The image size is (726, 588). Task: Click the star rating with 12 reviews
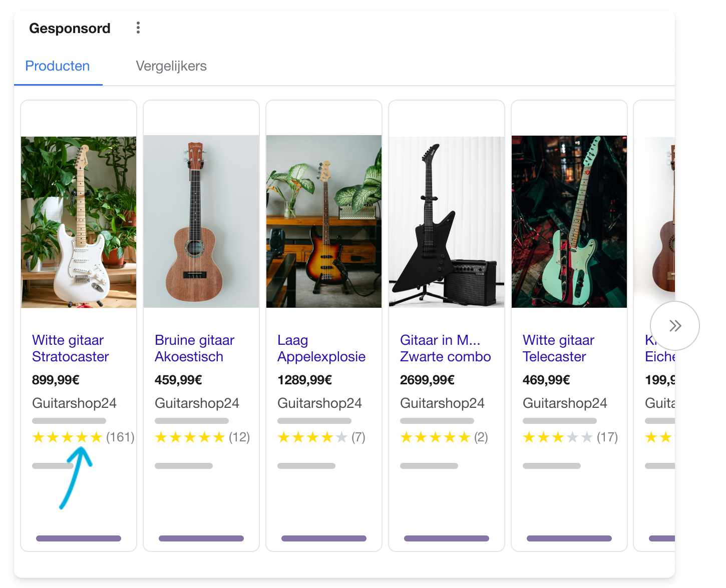click(x=190, y=437)
